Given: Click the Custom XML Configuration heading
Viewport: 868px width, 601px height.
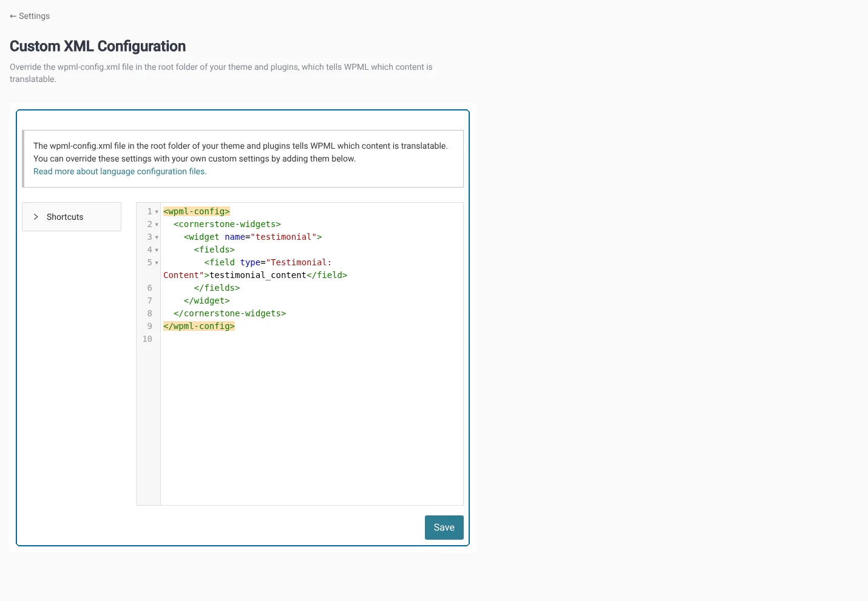Looking at the screenshot, I should [98, 46].
